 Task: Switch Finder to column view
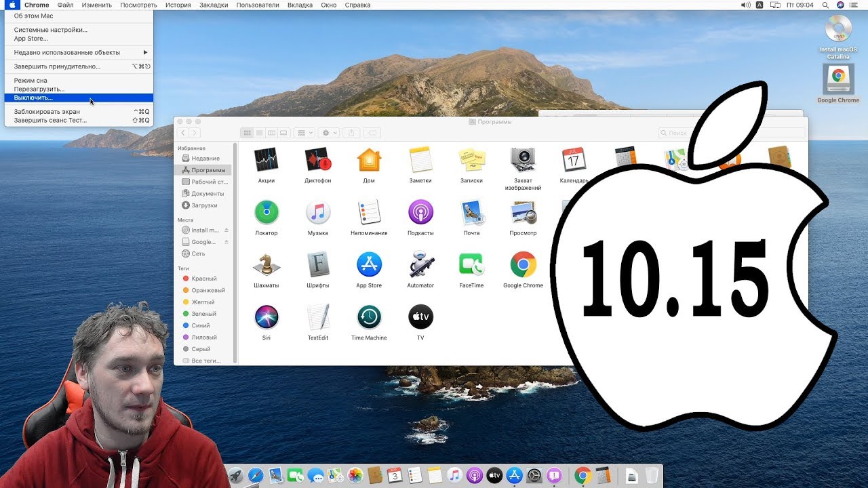272,133
